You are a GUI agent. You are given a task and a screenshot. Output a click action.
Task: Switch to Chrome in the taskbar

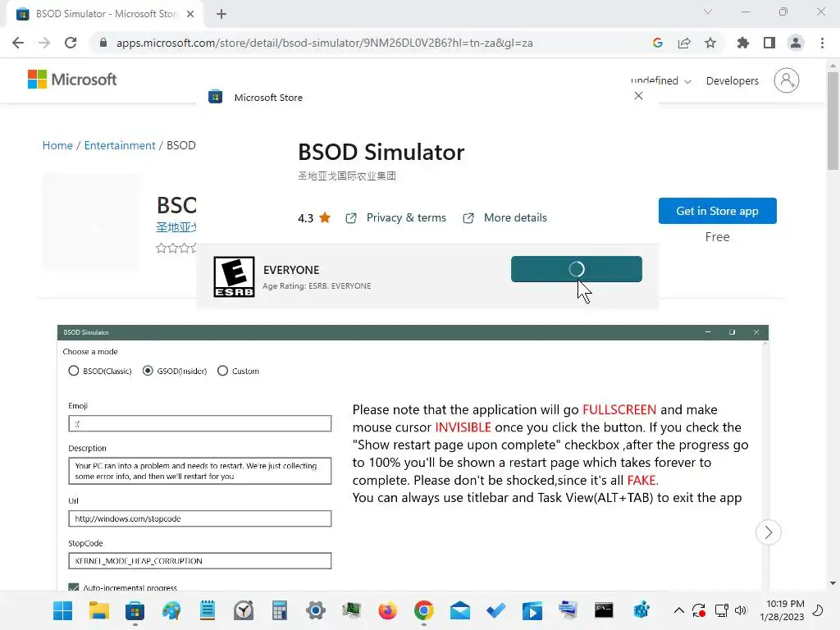click(424, 610)
